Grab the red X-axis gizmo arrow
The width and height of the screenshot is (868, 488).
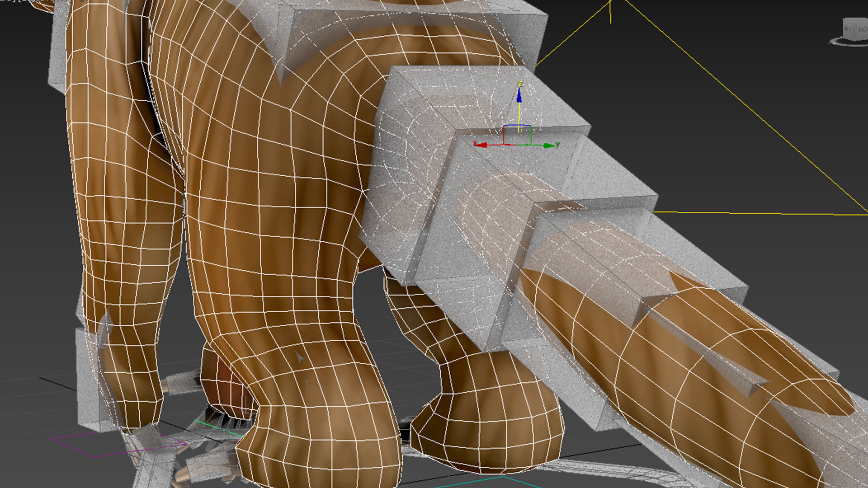481,145
